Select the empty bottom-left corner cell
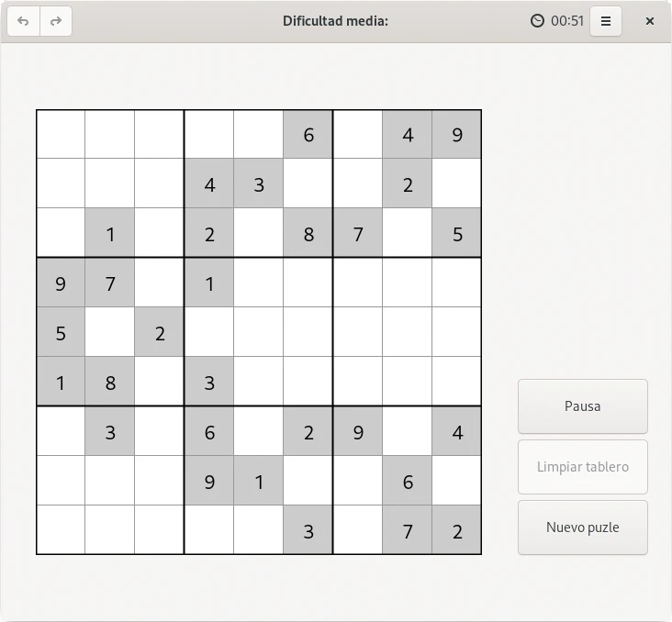Image resolution: width=672 pixels, height=622 pixels. [61, 530]
